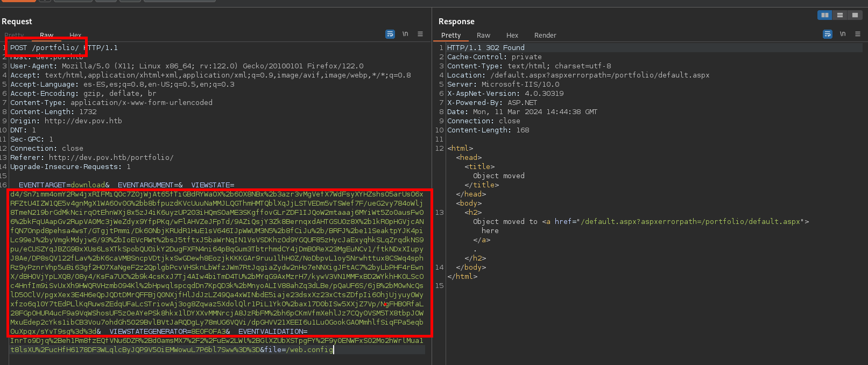
Task: Select the side-by-side layout icon
Action: tap(824, 15)
